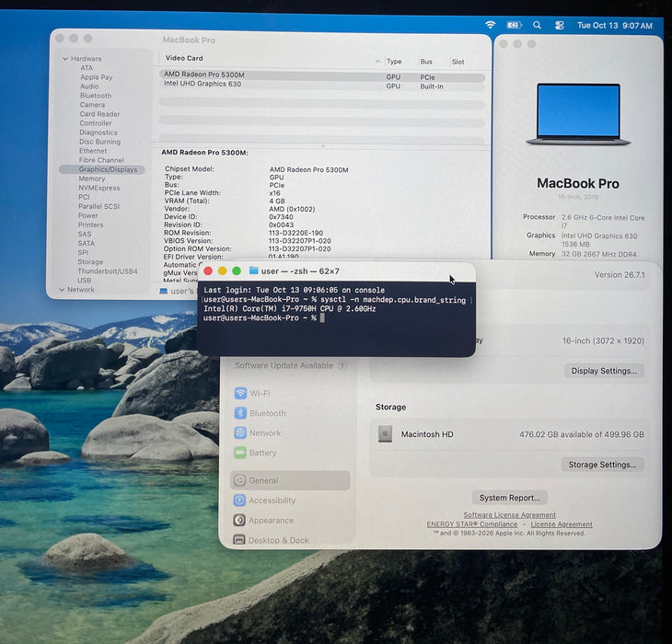Click the Type column header

pos(394,62)
